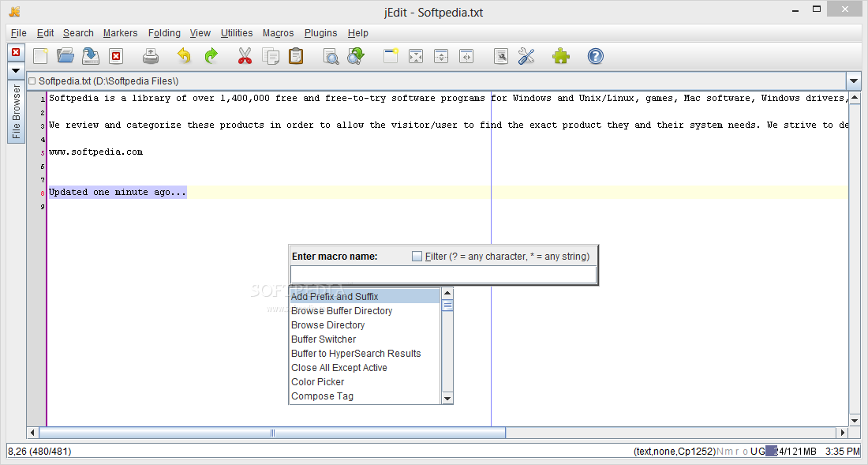
Task: Click the Open File folder icon
Action: [x=65, y=56]
